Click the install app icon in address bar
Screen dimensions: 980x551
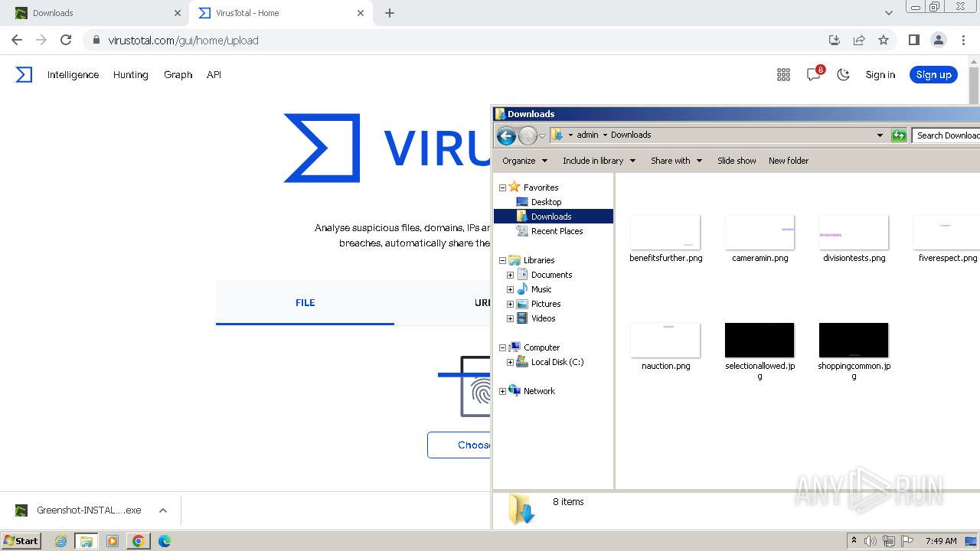[835, 40]
